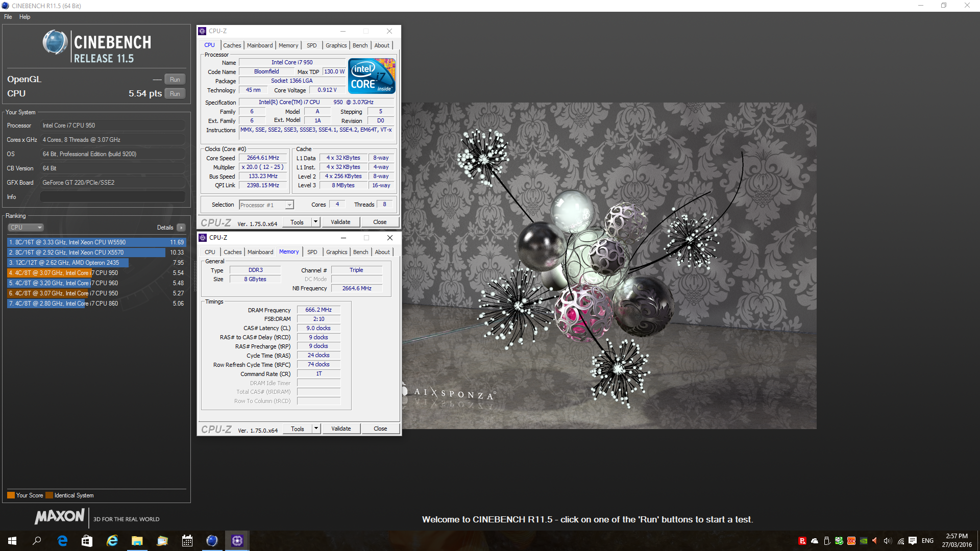This screenshot has width=980, height=551.
Task: Select ranking row Core i7 CPU 860
Action: [x=96, y=304]
